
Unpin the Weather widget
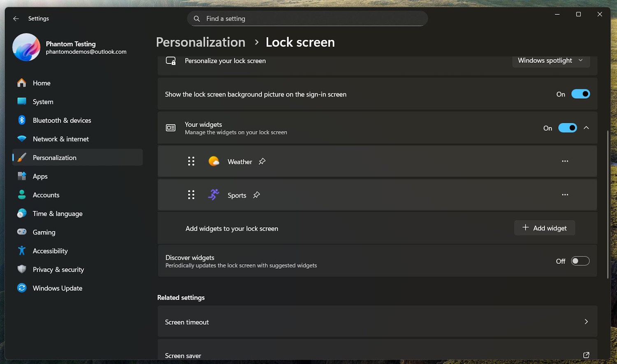262,161
